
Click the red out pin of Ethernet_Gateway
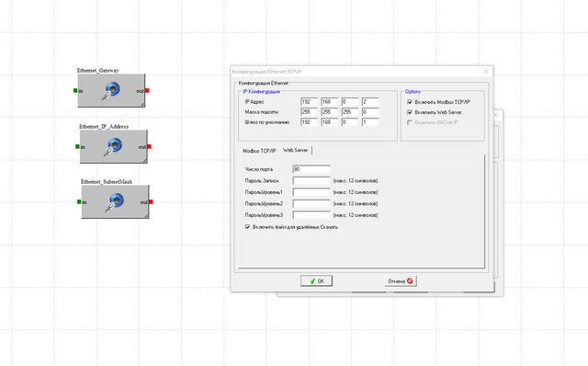147,90
